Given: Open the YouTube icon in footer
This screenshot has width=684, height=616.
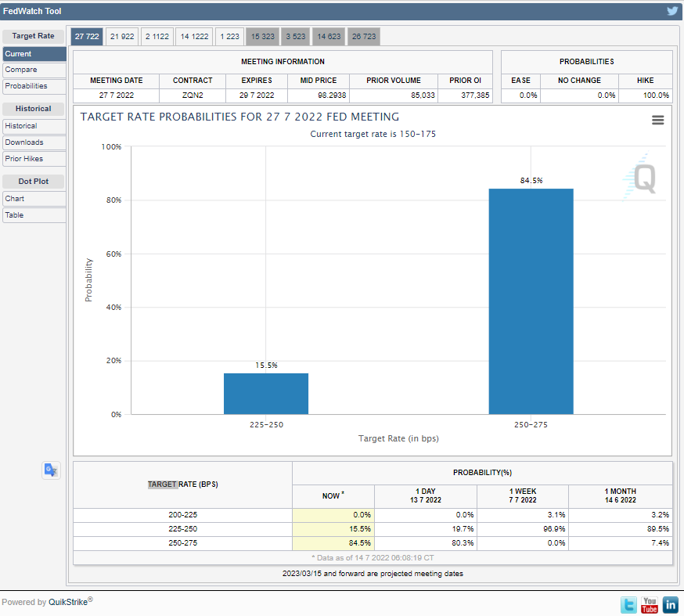Looking at the screenshot, I should pos(649,604).
